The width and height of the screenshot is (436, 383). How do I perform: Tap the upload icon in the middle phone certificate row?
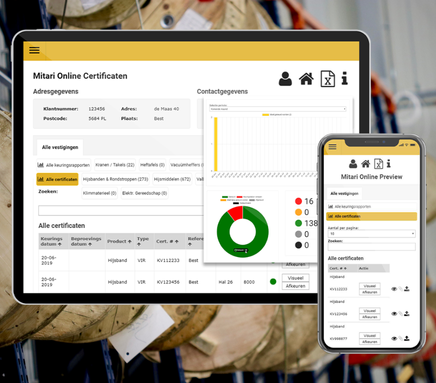(407, 314)
